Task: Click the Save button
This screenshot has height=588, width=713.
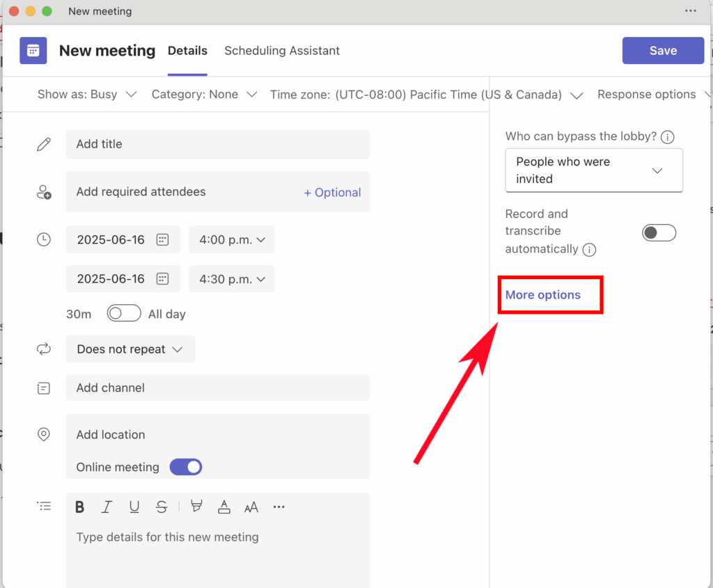Action: click(663, 51)
